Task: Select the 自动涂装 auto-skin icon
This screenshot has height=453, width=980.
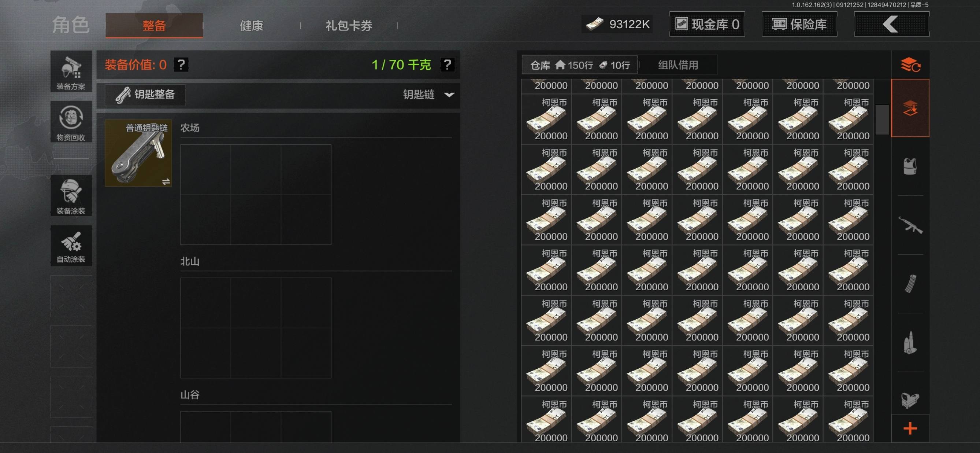Action: 71,246
